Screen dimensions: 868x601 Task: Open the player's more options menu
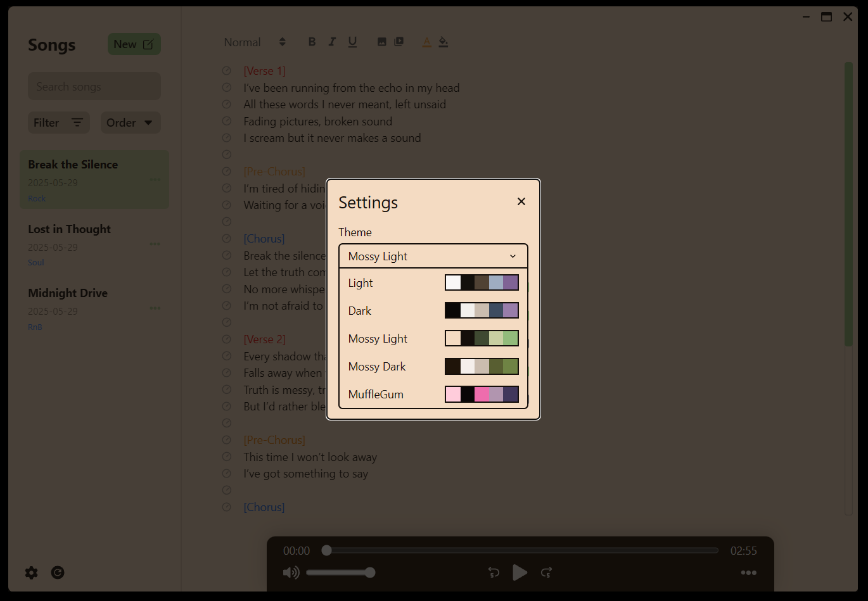tap(748, 573)
